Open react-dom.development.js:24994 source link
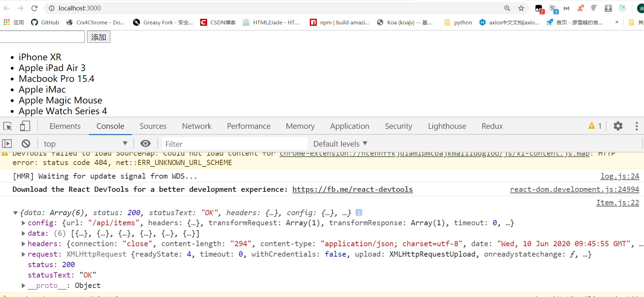644x297 pixels. 575,189
